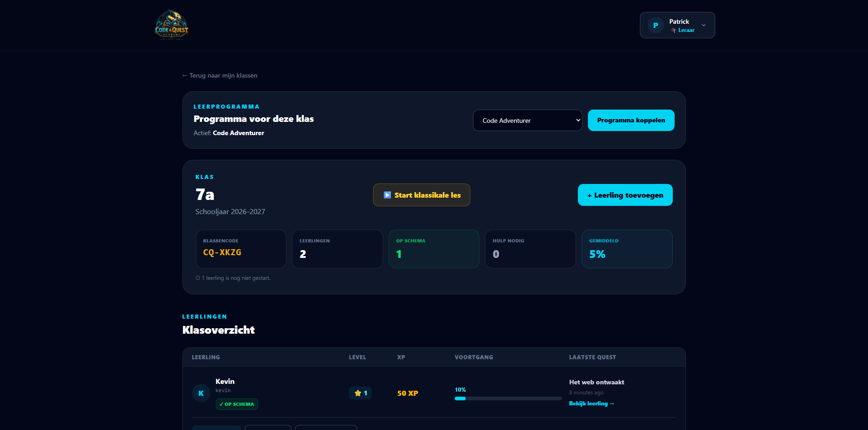
Task: Open the Code Adventurer program dropdown
Action: pyautogui.click(x=528, y=121)
